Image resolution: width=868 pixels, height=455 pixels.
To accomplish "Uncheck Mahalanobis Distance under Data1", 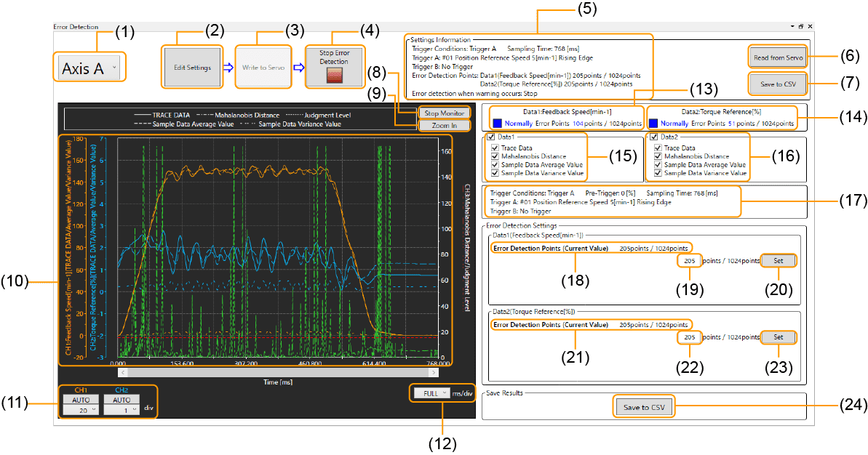I will (x=495, y=156).
